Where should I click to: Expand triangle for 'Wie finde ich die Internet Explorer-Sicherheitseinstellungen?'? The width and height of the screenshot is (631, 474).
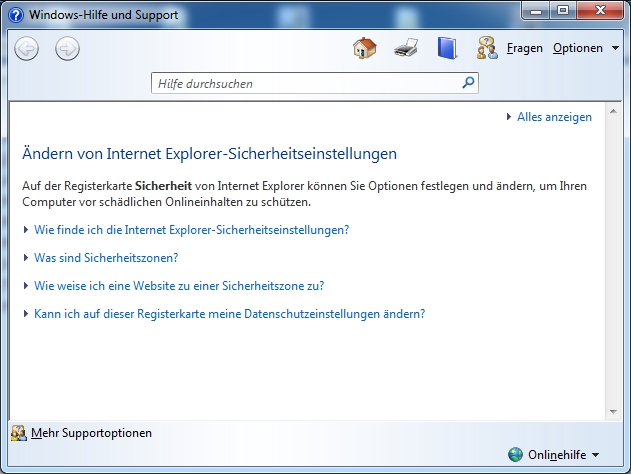tap(26, 230)
